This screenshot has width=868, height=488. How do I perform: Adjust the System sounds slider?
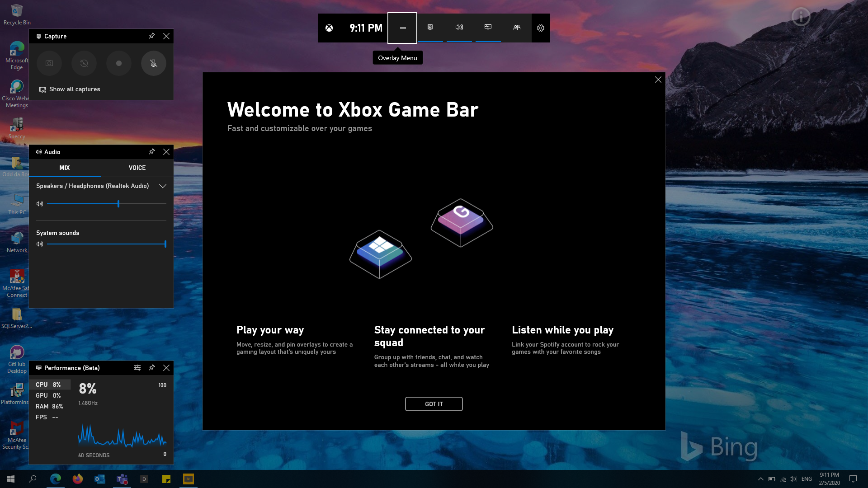pyautogui.click(x=107, y=244)
